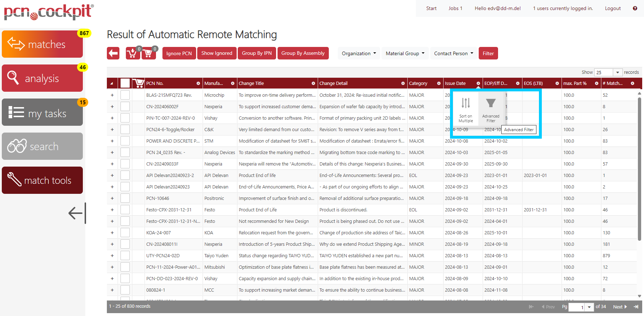Click the red back arrow button

pyautogui.click(x=113, y=53)
